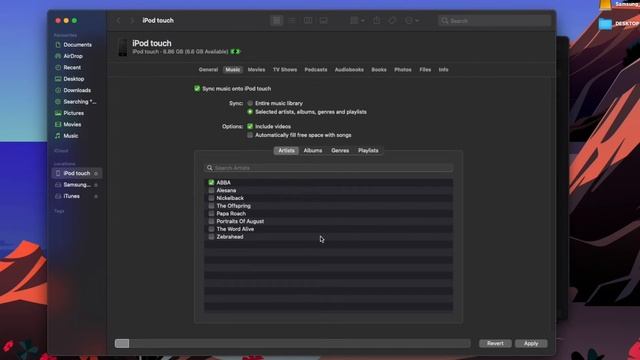The height and width of the screenshot is (360, 640).
Task: Enable Automatically fill free space with songs
Action: coord(250,135)
